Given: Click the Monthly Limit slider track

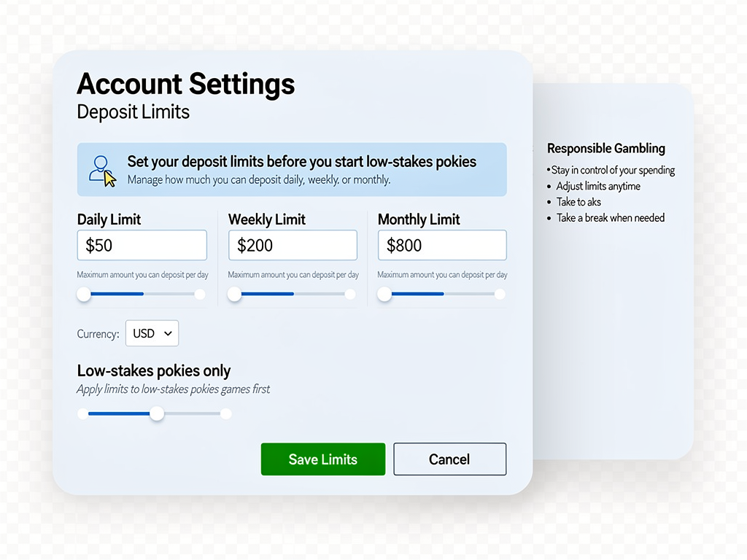Looking at the screenshot, I should pyautogui.click(x=442, y=295).
